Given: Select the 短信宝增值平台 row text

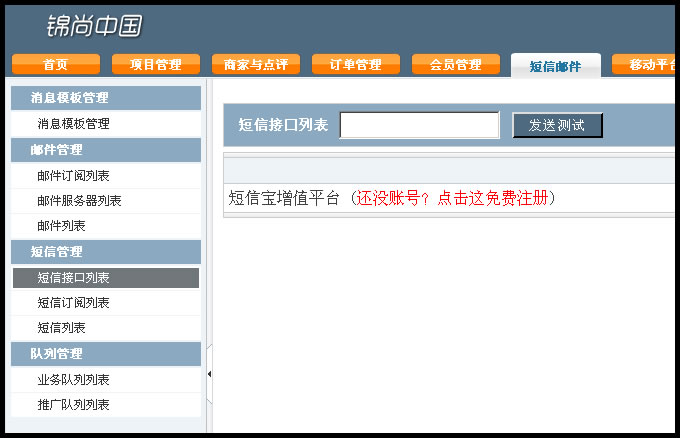Looking at the screenshot, I should (x=284, y=198).
